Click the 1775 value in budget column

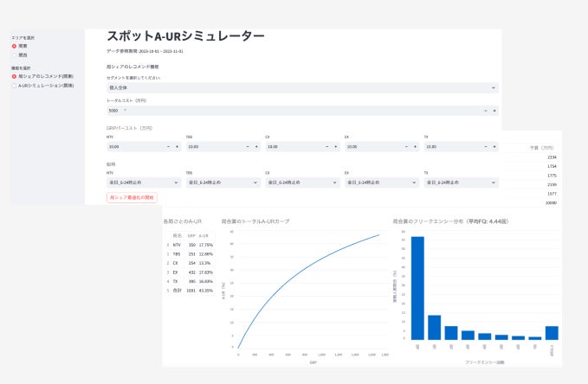(x=552, y=176)
